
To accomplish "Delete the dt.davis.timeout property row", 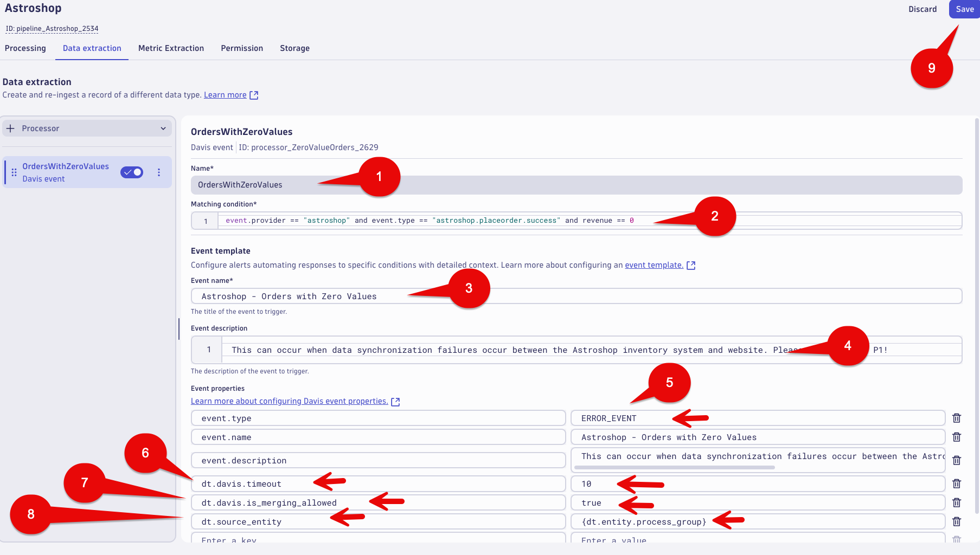I will 957,483.
